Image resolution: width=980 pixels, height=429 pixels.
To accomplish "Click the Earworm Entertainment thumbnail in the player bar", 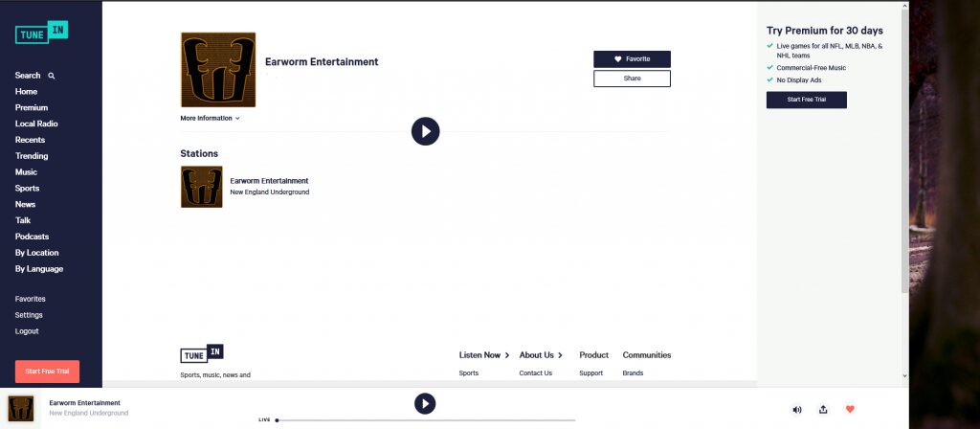I will pos(21,408).
